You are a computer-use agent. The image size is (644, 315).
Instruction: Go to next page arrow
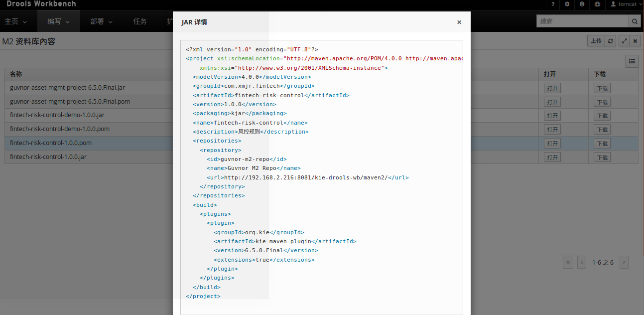[624, 262]
